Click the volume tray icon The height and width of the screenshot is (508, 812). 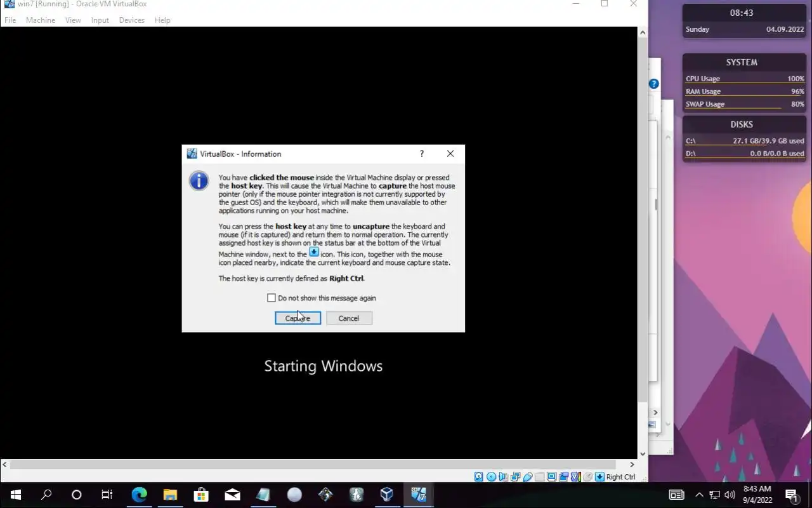730,495
